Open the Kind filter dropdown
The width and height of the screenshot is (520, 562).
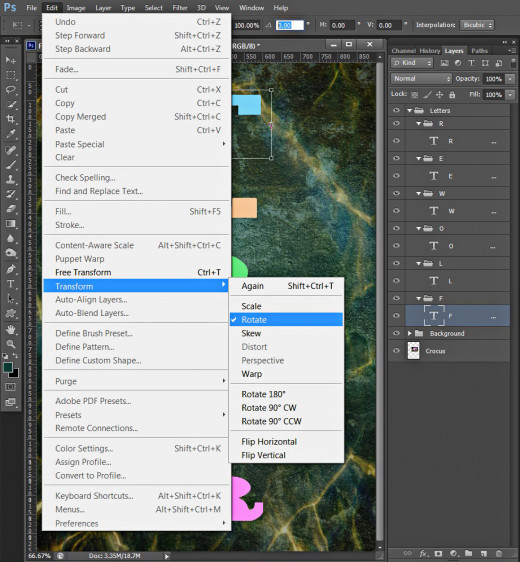[x=412, y=63]
